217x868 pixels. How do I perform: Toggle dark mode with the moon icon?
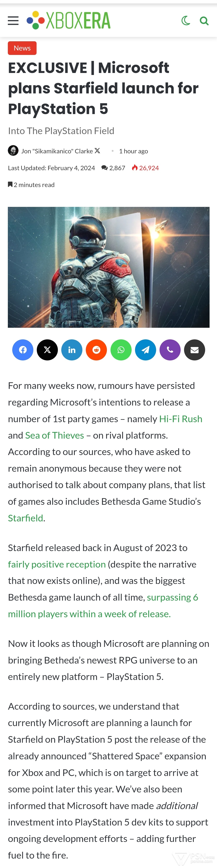[x=185, y=21]
